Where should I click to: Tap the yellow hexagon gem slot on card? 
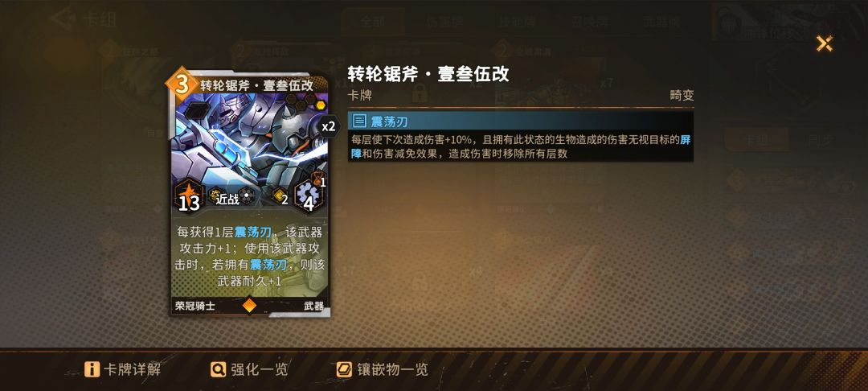(321, 105)
